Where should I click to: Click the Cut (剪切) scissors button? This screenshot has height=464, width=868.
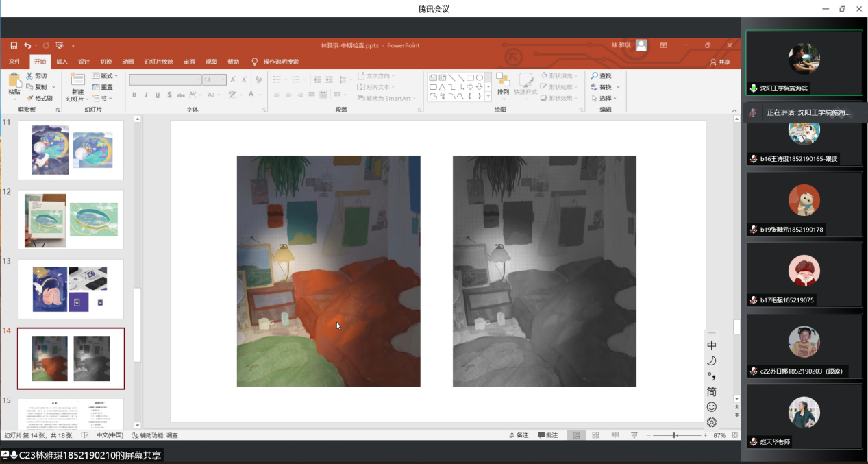point(37,76)
